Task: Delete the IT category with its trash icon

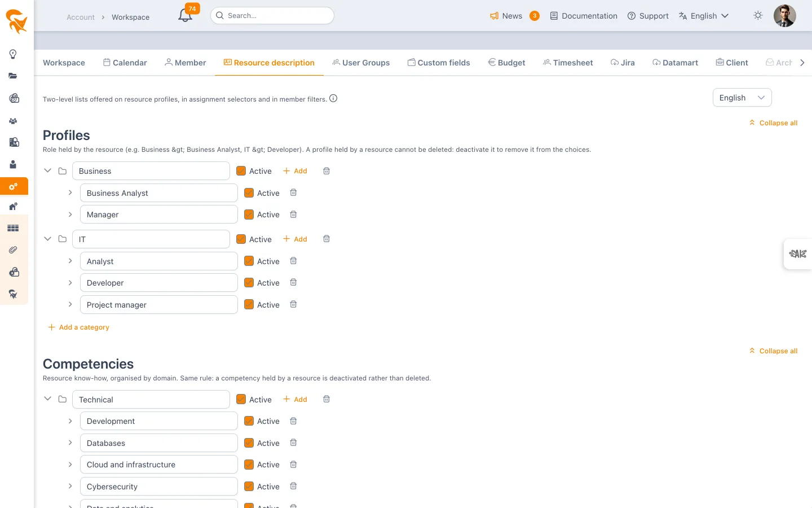Action: (326, 239)
